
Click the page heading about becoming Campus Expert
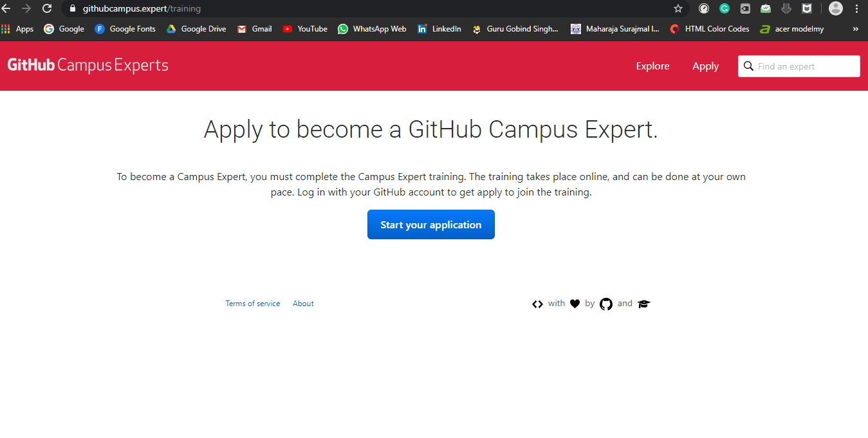tap(431, 129)
